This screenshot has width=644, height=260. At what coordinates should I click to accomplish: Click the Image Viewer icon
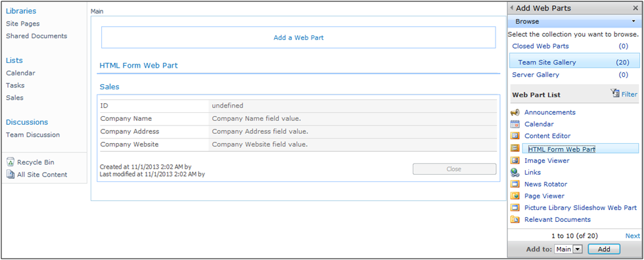click(515, 161)
